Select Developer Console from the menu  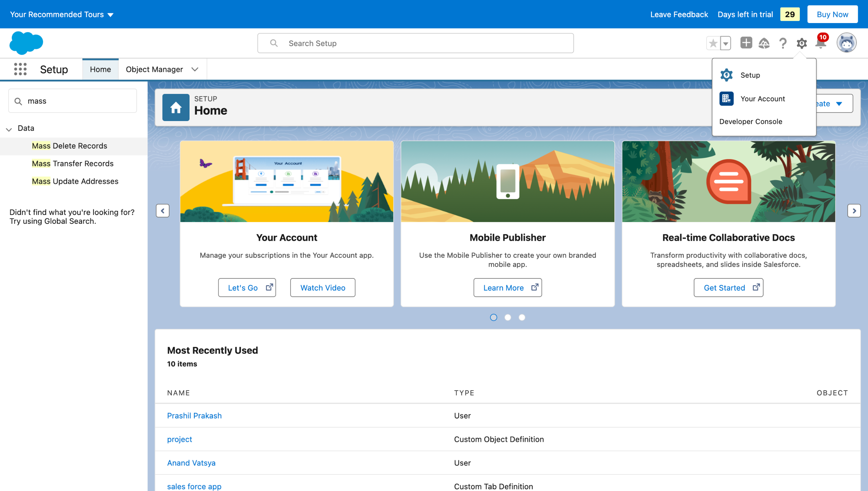751,121
